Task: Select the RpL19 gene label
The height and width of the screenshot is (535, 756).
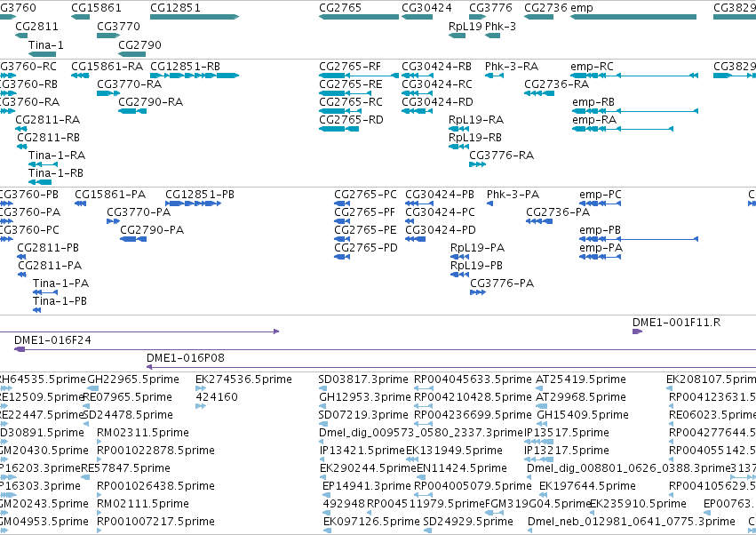Action: coord(465,26)
